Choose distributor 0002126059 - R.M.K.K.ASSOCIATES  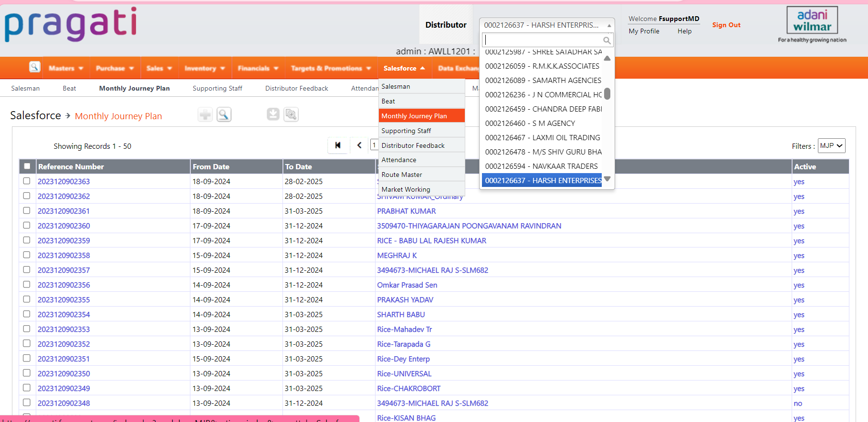coord(543,66)
